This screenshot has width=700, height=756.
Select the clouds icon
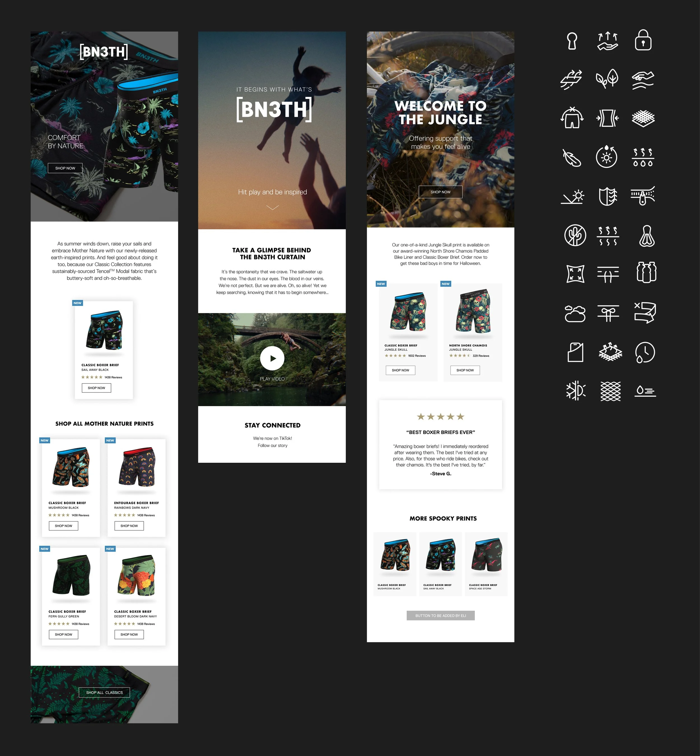coord(575,314)
